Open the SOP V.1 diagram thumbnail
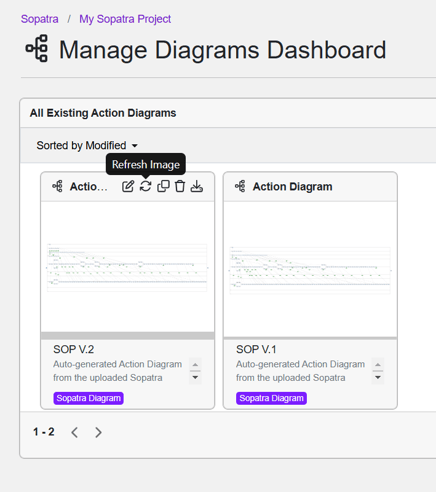436x492 pixels. tap(310, 269)
